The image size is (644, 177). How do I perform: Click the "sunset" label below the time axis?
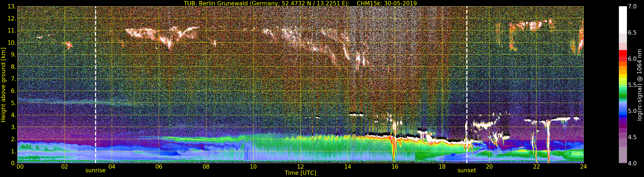tap(467, 171)
